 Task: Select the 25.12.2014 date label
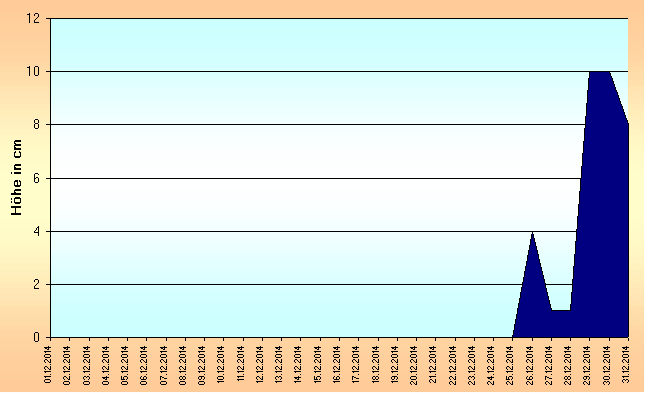click(x=510, y=365)
